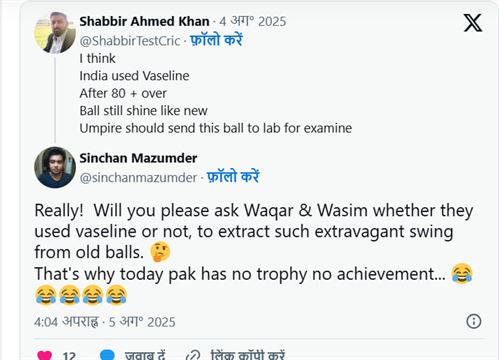Open Shabbir Ahmed Khan's profile picture
Screen dimensions: 499x360
[x=55, y=33]
